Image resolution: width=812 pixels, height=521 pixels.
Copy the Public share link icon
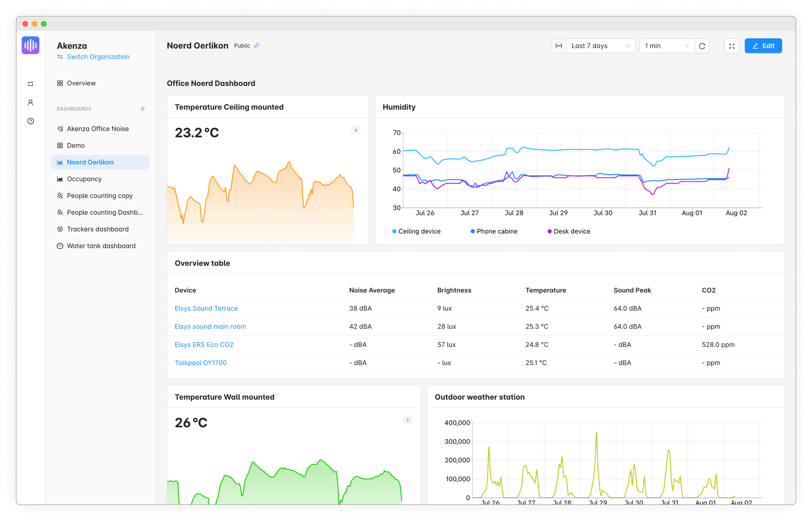(x=257, y=46)
